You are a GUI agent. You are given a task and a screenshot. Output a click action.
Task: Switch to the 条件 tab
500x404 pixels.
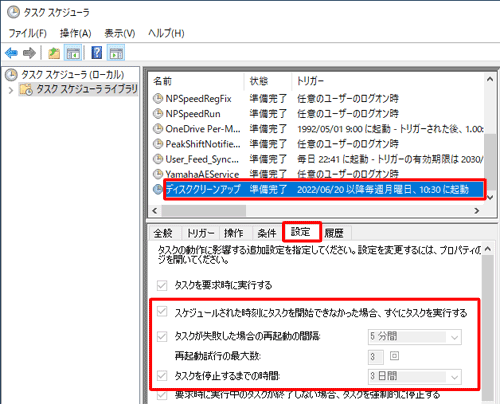[267, 233]
